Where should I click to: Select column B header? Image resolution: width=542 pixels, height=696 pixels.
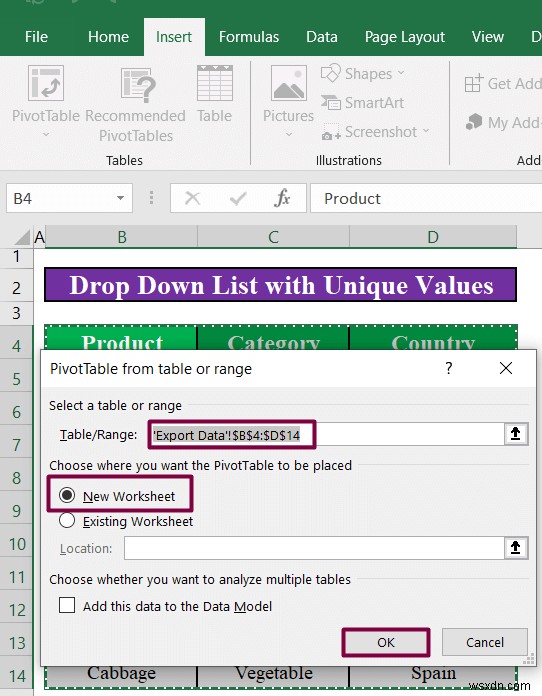(x=122, y=237)
